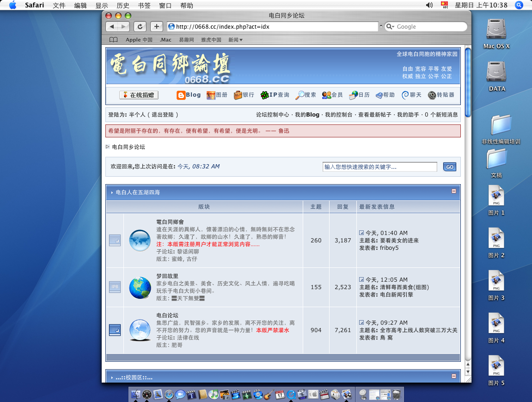Open the Blog icon link
The height and width of the screenshot is (402, 532).
click(x=181, y=95)
